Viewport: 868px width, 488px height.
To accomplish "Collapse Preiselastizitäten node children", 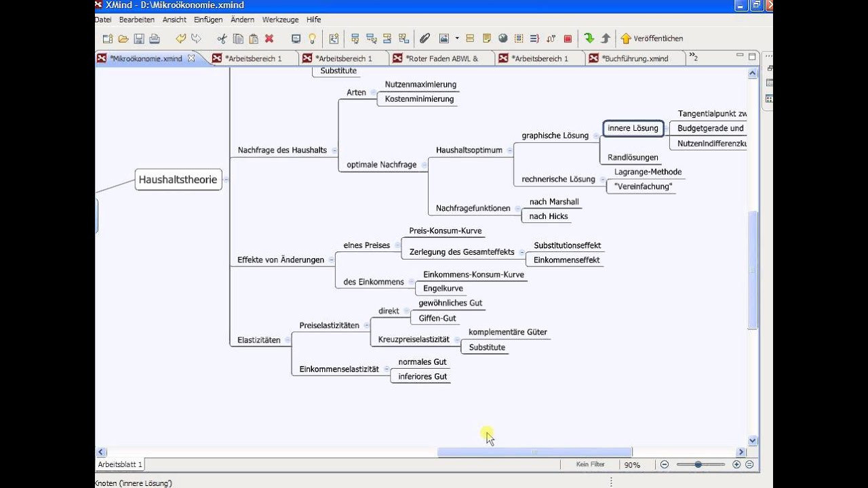I will coord(366,325).
